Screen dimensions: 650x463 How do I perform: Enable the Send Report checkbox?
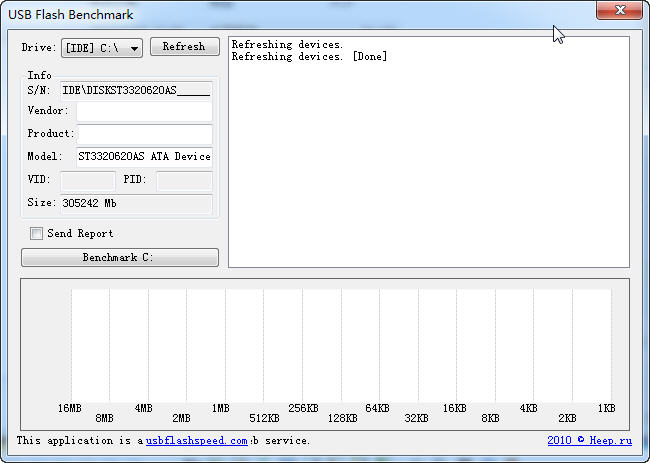coord(37,234)
